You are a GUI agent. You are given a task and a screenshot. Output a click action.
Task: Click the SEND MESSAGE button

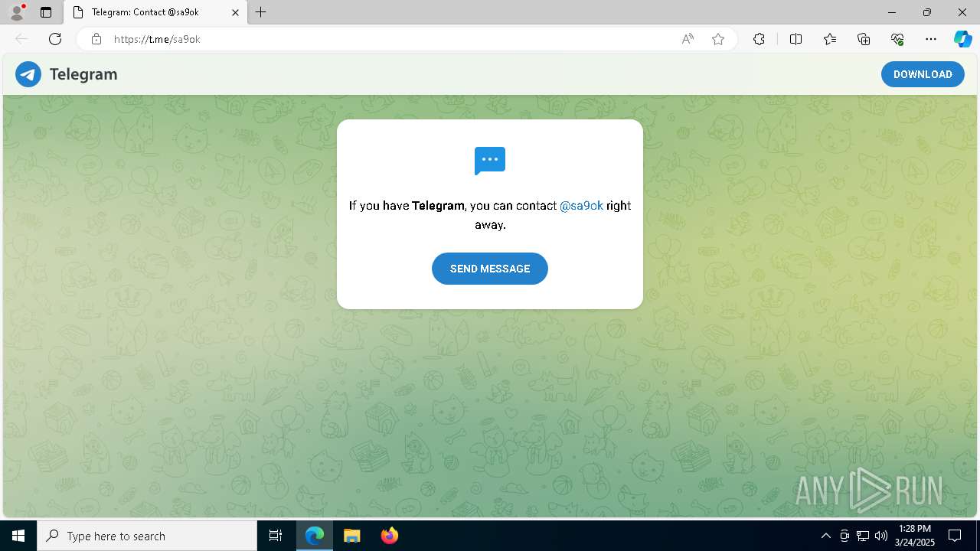pos(490,269)
